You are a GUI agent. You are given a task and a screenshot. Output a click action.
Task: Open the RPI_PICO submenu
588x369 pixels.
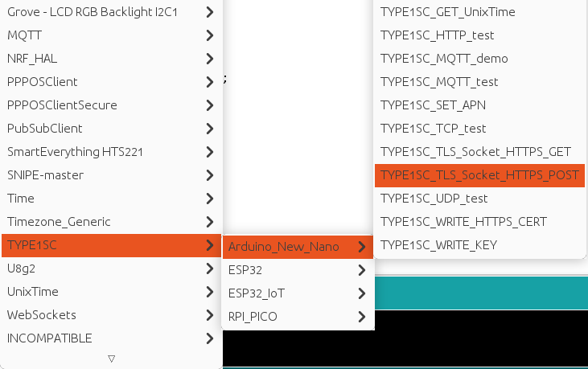pos(298,317)
